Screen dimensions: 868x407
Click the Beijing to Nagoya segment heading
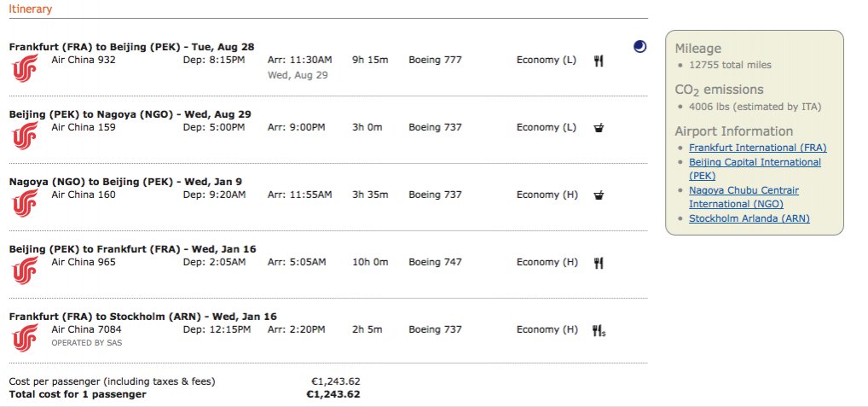[x=130, y=113]
